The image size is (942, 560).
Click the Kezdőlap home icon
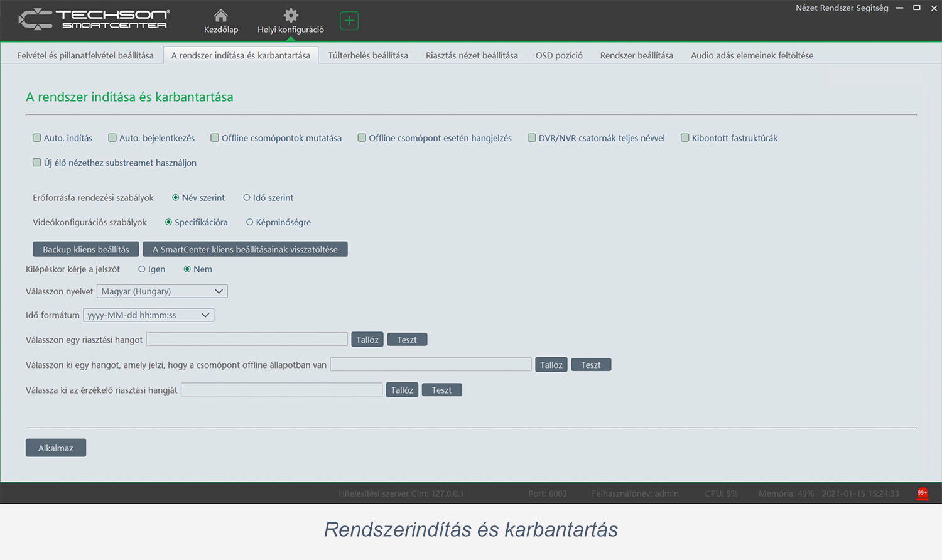pyautogui.click(x=220, y=14)
